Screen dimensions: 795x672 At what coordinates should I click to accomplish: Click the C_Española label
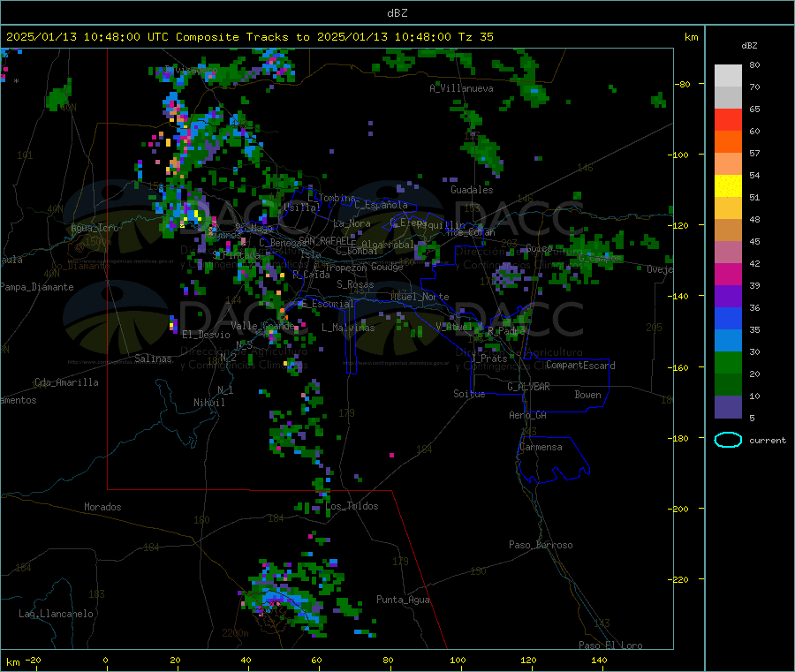381,205
